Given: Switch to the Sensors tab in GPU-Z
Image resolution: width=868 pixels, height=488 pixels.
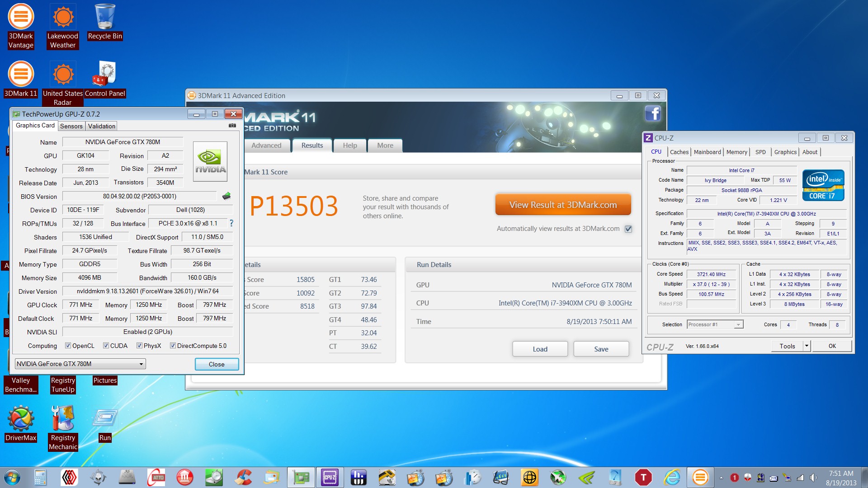Looking at the screenshot, I should pyautogui.click(x=71, y=126).
